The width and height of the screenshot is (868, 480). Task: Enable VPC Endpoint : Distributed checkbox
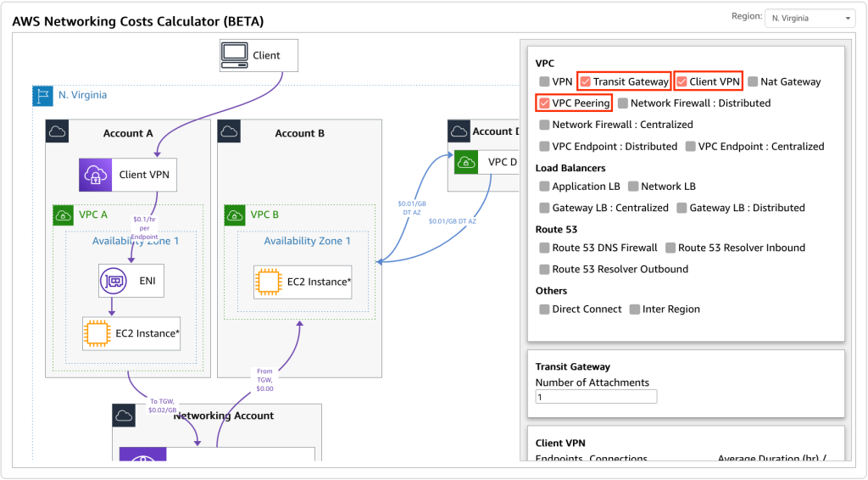click(x=544, y=146)
